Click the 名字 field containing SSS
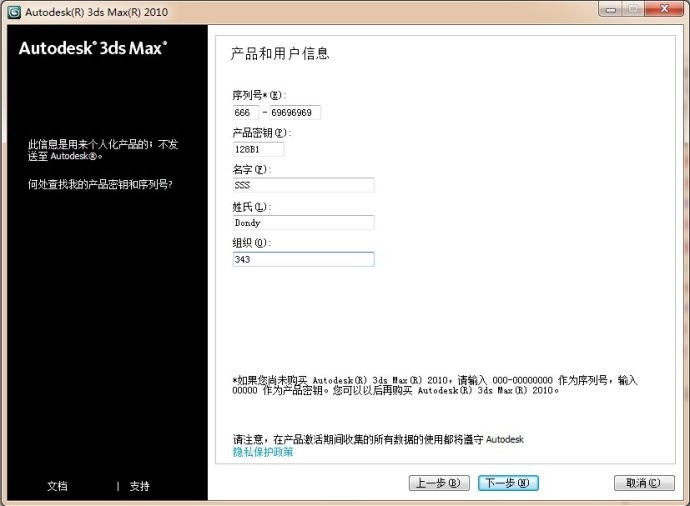The image size is (690, 506). click(x=302, y=185)
